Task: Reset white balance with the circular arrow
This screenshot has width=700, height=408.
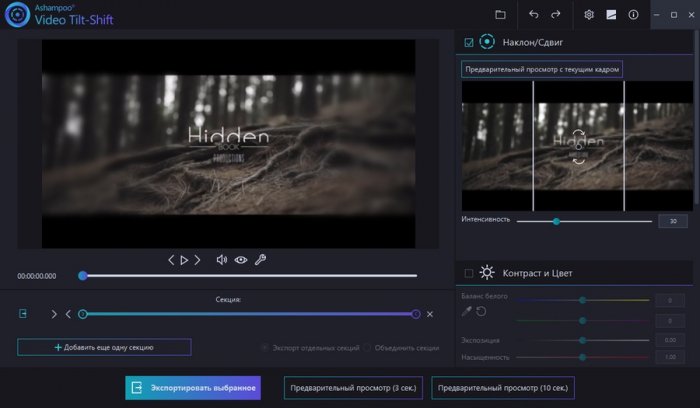Action: (x=481, y=312)
